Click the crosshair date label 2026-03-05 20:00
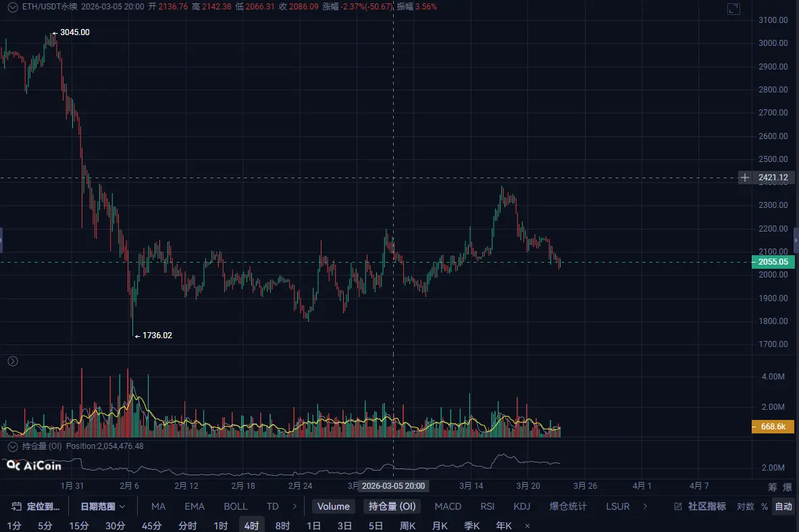The height and width of the screenshot is (532, 799). point(393,485)
